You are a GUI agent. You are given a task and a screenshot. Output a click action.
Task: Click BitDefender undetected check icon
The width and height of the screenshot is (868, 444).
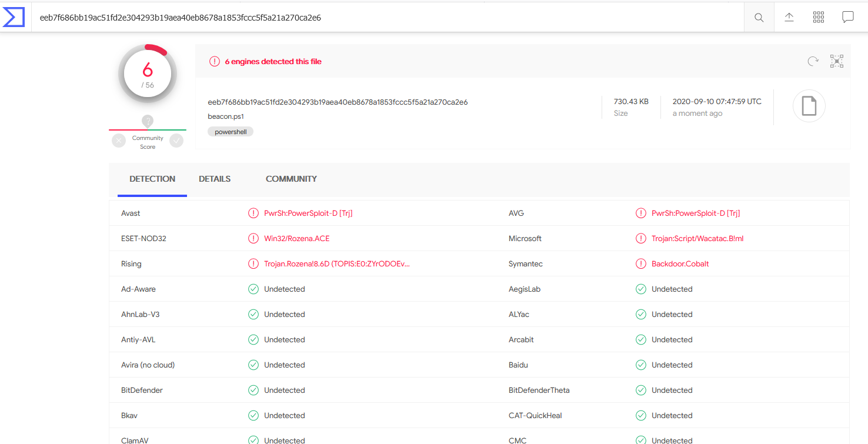[253, 390]
